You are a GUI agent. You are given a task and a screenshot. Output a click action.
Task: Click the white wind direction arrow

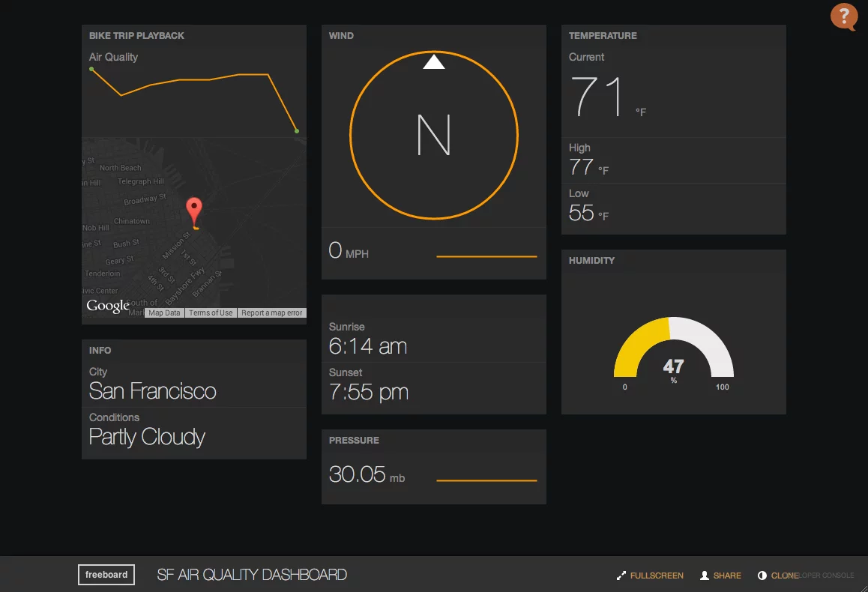[434, 62]
